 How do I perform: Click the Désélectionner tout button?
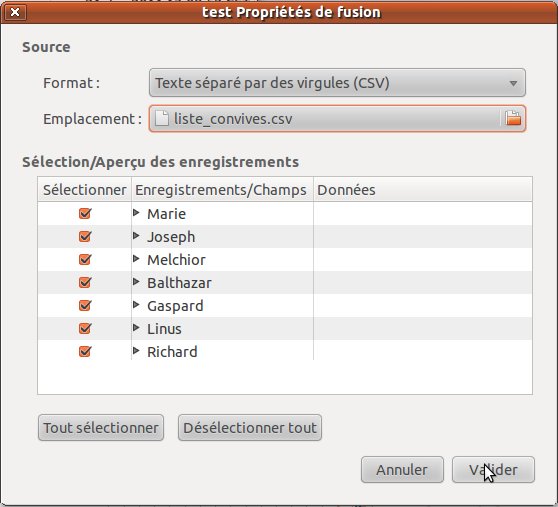coord(250,428)
